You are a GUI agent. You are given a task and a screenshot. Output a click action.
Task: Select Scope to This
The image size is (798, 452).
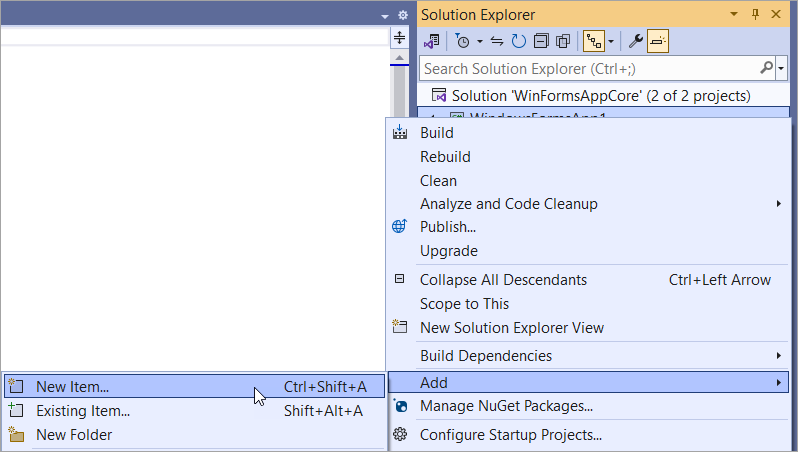[x=588, y=304]
